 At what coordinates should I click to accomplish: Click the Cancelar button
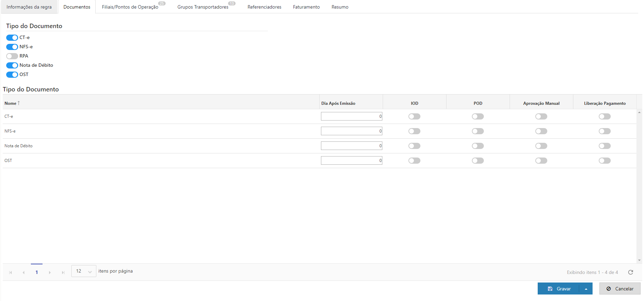tap(620, 289)
